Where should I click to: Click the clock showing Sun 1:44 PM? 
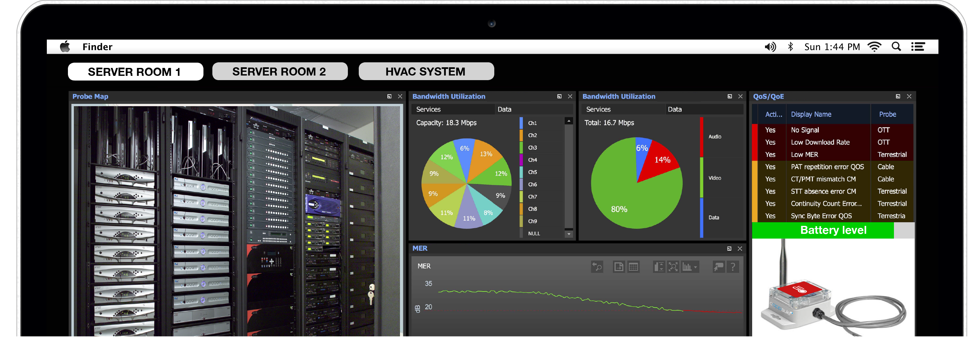point(832,47)
